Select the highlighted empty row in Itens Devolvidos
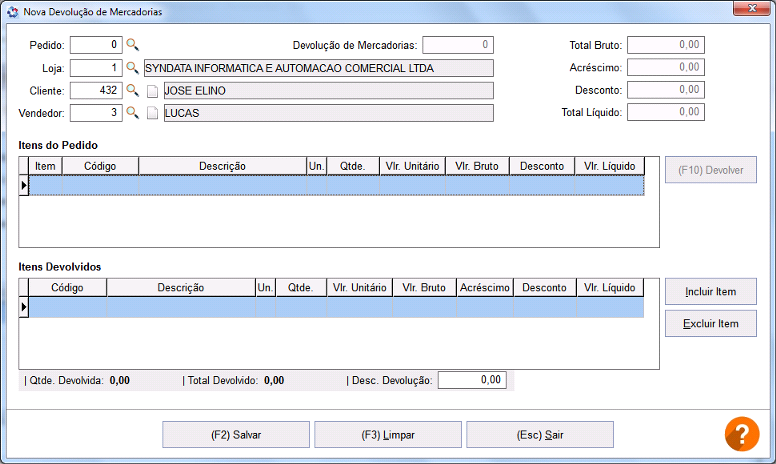This screenshot has height=464, width=776. point(337,307)
